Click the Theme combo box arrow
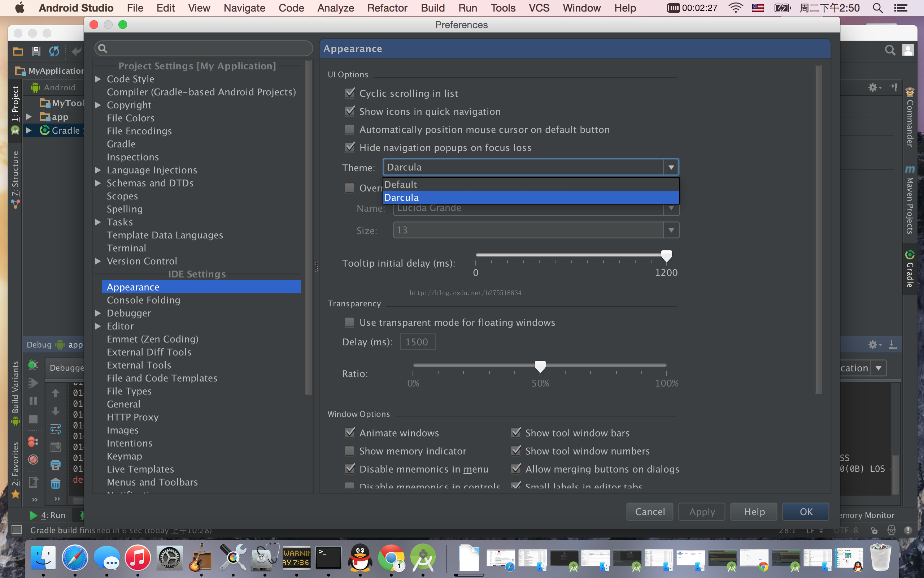Screen dimensions: 924x578 tap(671, 167)
